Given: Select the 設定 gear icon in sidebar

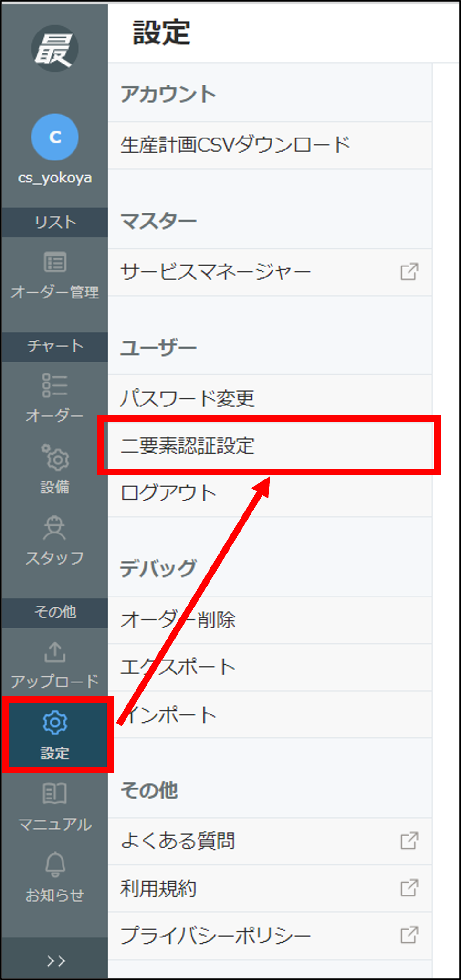Looking at the screenshot, I should pyautogui.click(x=55, y=722).
